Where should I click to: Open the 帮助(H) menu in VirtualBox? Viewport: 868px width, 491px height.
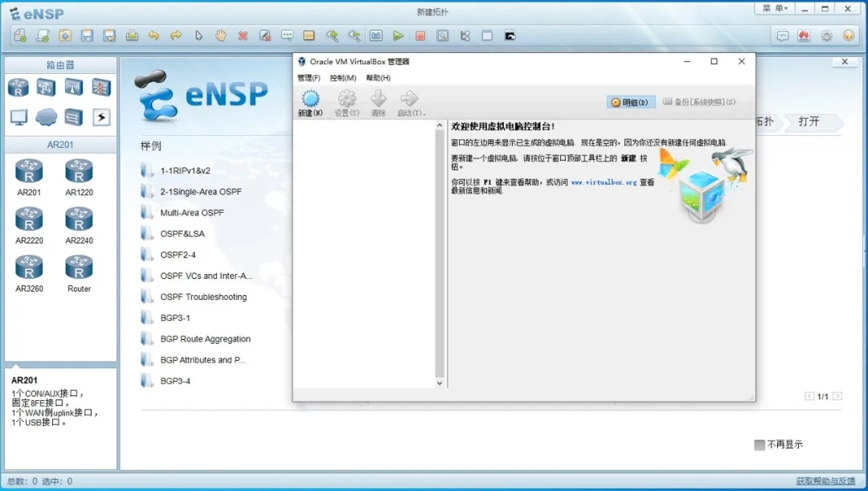tap(378, 78)
